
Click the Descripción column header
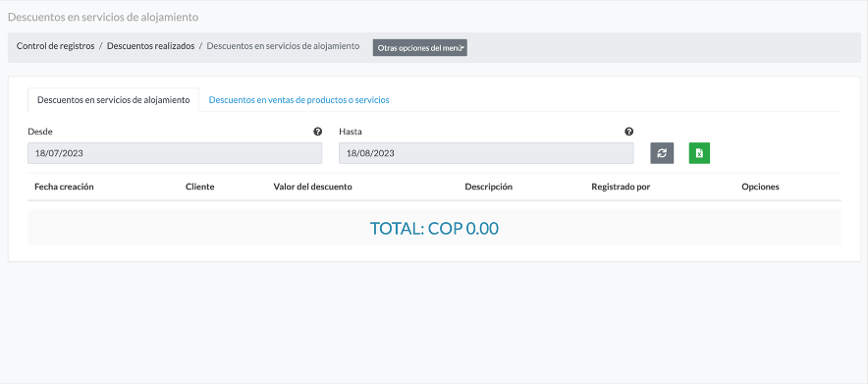pos(489,187)
